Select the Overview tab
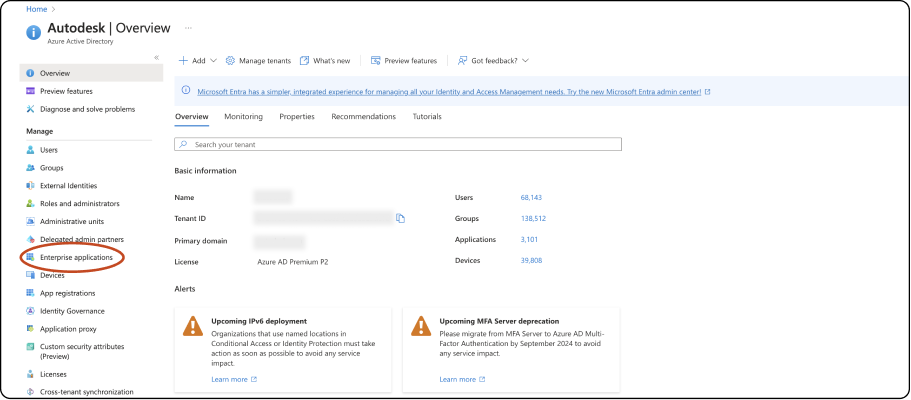911x400 pixels. 192,117
